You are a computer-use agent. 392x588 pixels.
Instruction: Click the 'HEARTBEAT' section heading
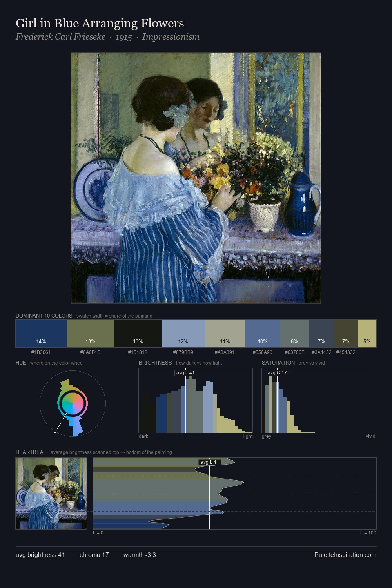tap(31, 452)
